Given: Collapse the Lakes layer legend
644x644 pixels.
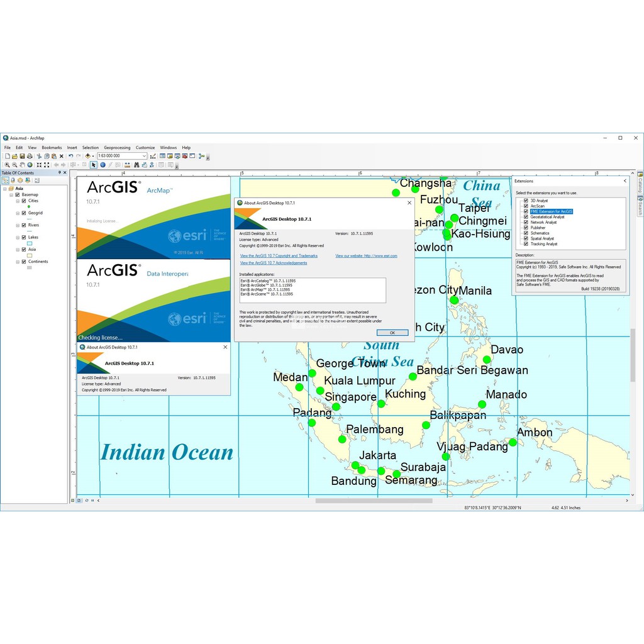Looking at the screenshot, I should pos(18,237).
